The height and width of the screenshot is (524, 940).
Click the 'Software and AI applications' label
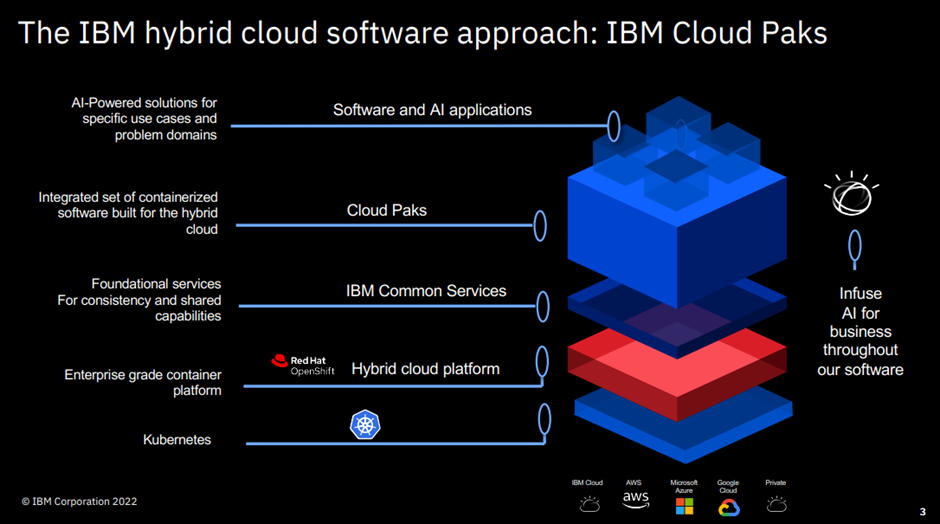(x=432, y=110)
